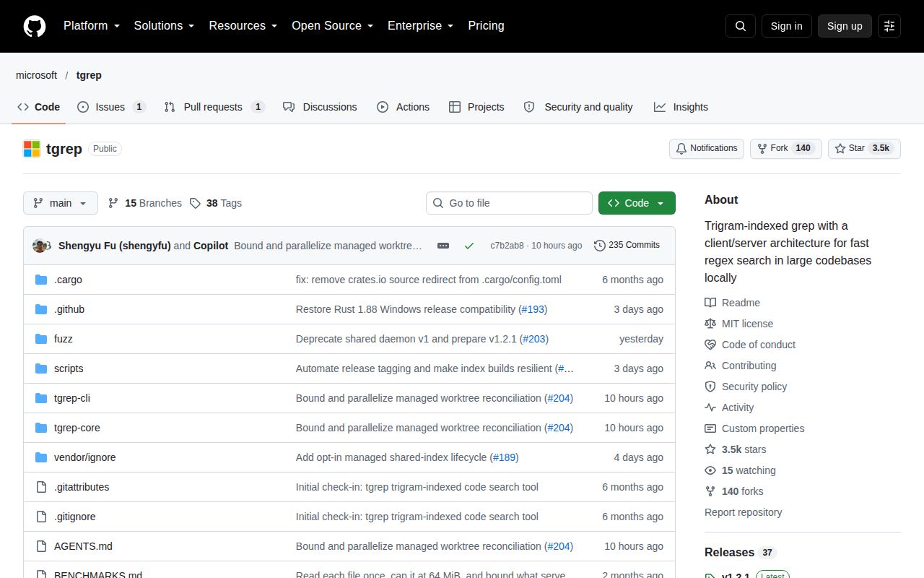Click the tgrep-core folder icon
Viewport: 924px width, 578px height.
click(x=41, y=428)
